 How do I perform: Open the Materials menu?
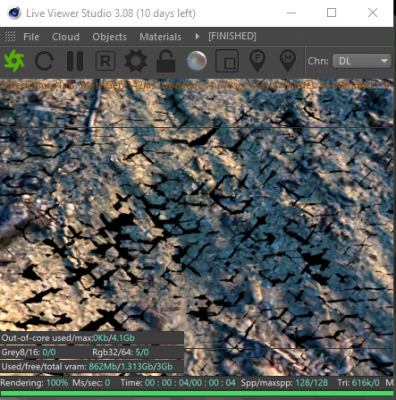tap(160, 37)
